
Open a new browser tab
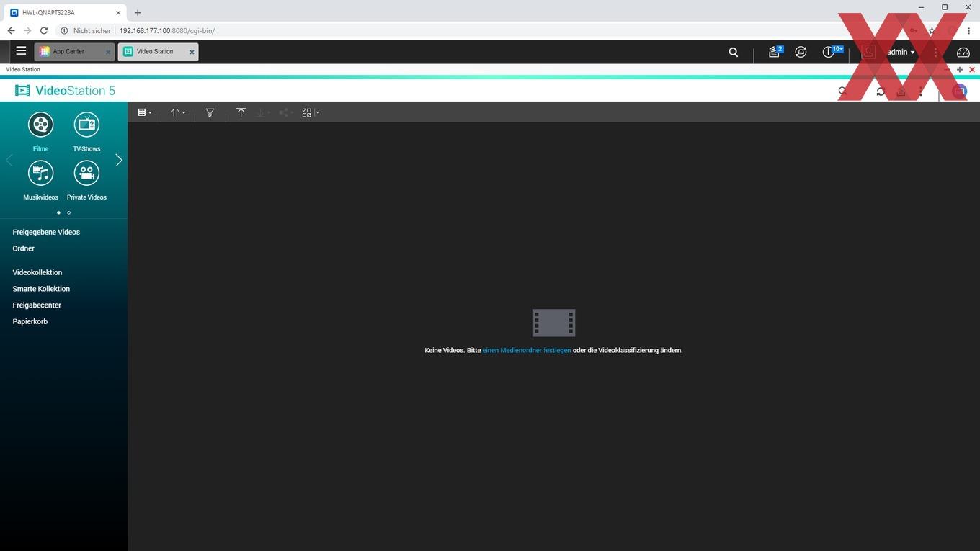(x=138, y=12)
